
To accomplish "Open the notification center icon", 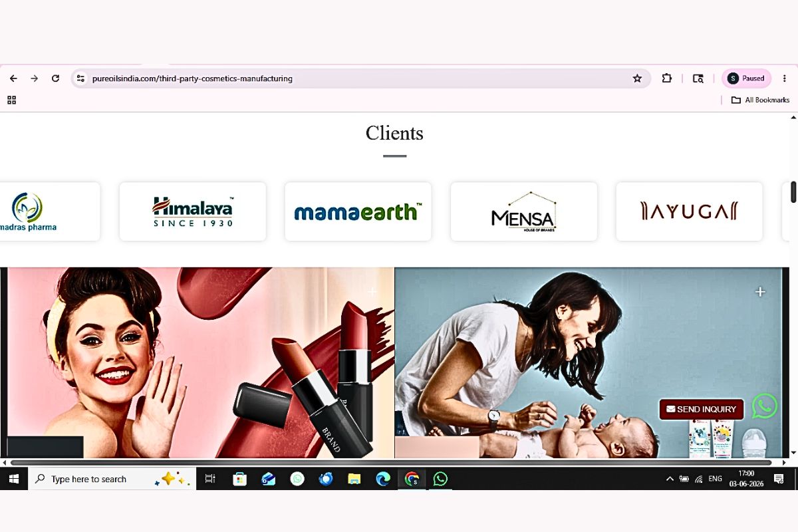I will [779, 479].
